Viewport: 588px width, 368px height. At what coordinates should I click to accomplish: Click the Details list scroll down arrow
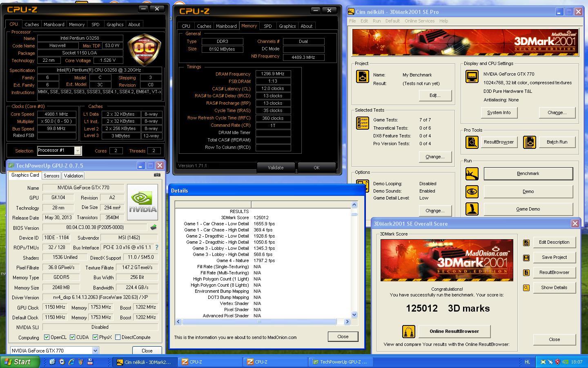354,315
